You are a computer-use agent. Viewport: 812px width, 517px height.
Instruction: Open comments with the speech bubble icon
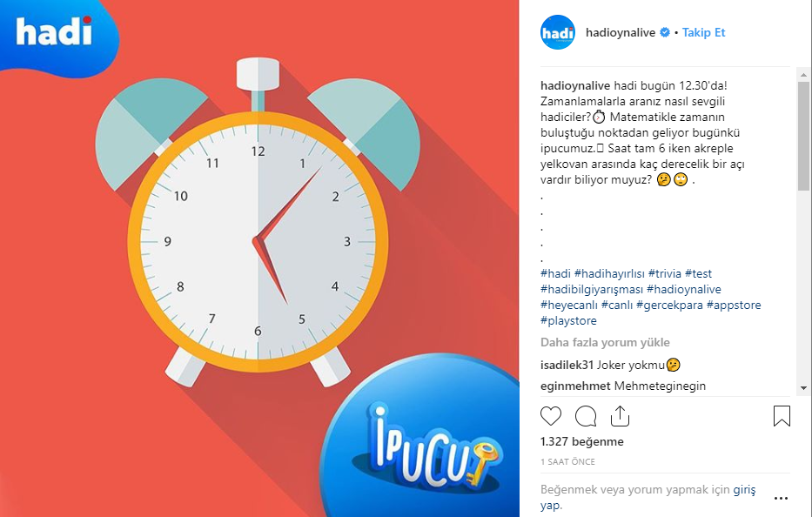586,416
